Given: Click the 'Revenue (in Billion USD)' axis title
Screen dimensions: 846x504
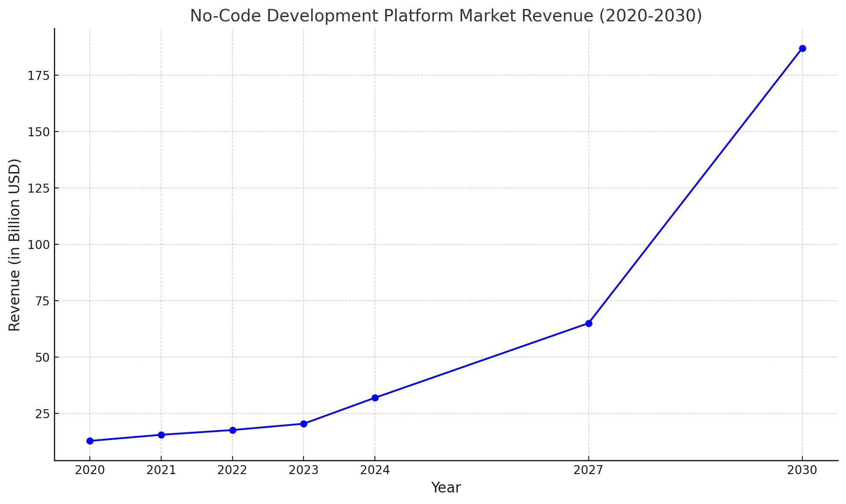Looking at the screenshot, I should (x=15, y=245).
